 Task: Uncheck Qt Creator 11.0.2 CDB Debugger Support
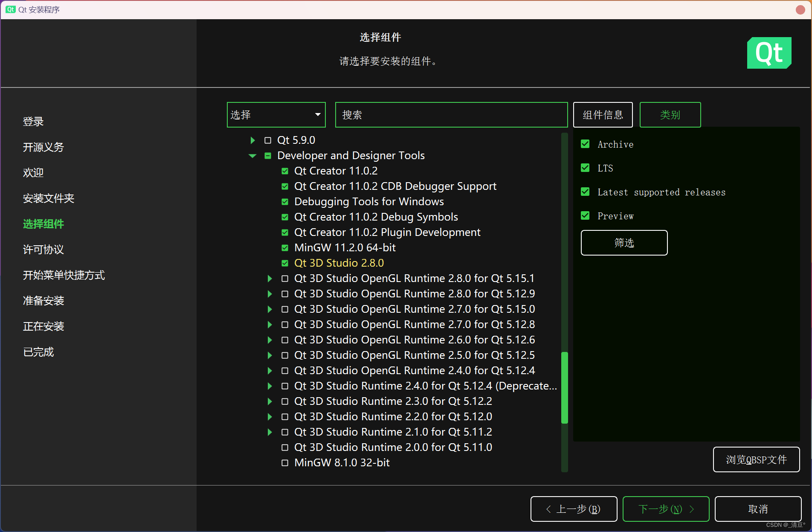click(285, 186)
